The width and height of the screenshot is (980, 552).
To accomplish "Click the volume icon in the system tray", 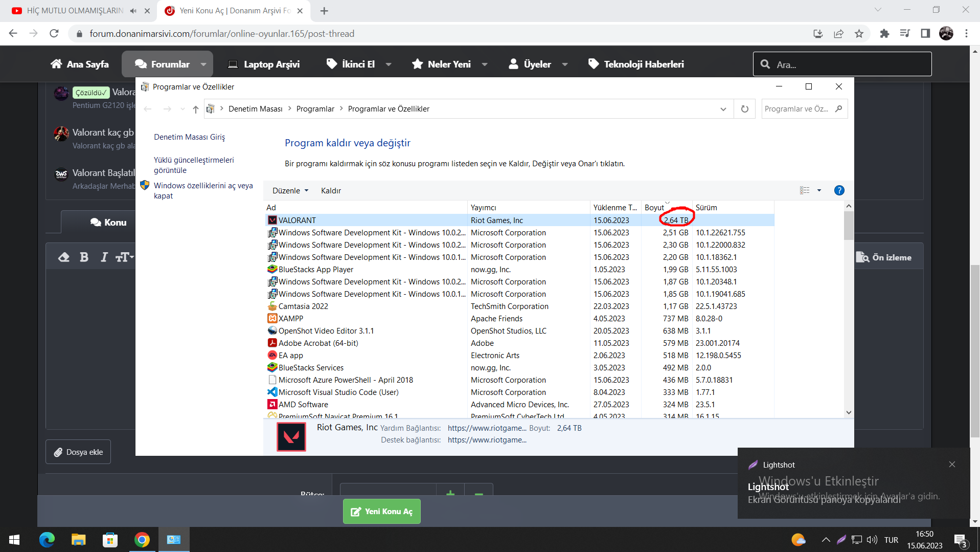I will click(872, 539).
